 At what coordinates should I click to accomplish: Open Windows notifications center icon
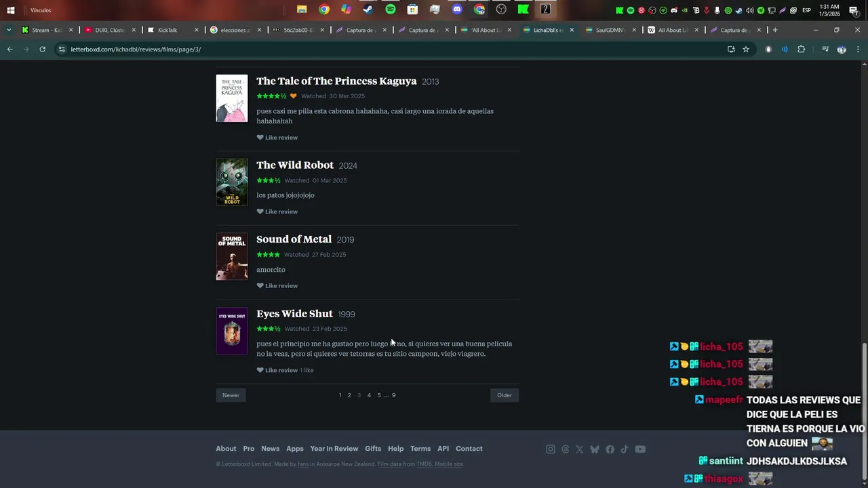click(x=854, y=10)
